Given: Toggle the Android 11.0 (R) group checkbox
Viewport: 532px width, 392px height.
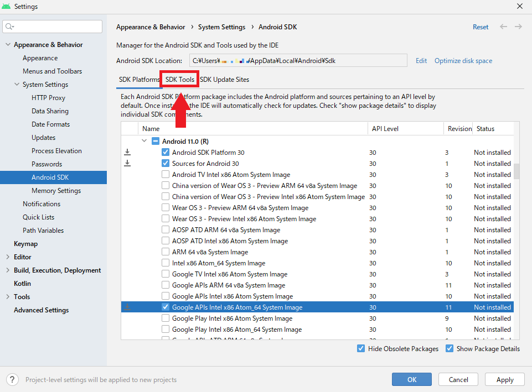Looking at the screenshot, I should point(156,142).
